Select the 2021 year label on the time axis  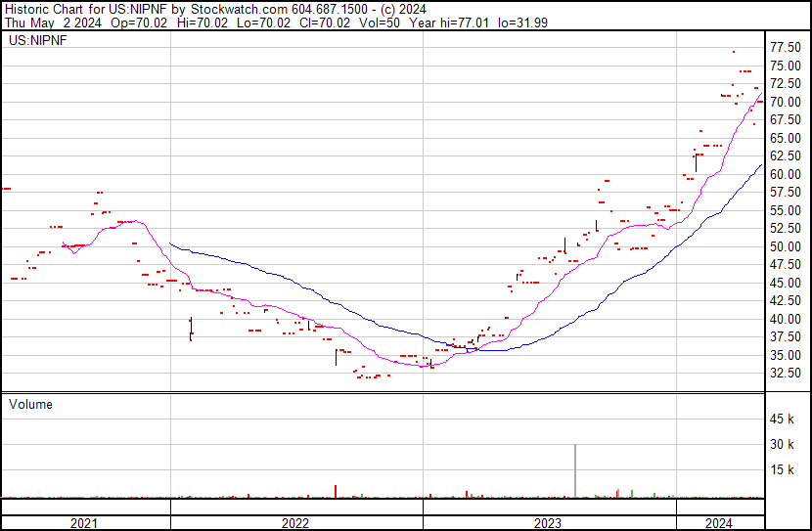[x=85, y=523]
